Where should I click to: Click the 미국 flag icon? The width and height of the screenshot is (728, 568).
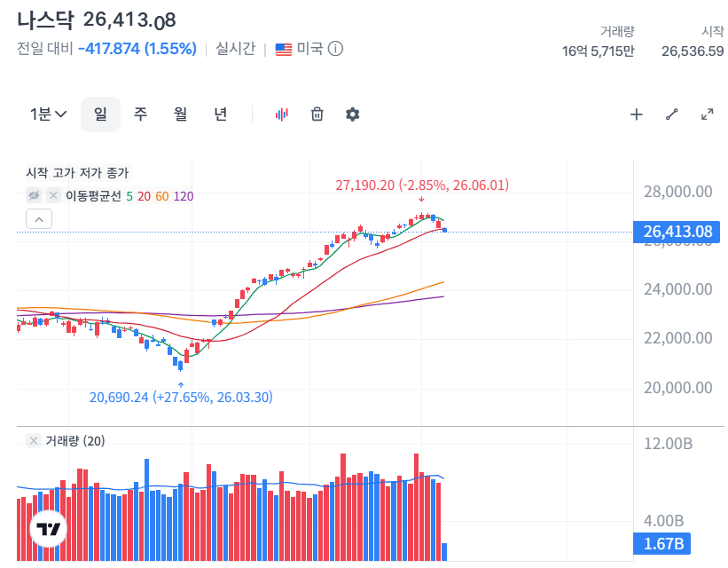[x=283, y=49]
